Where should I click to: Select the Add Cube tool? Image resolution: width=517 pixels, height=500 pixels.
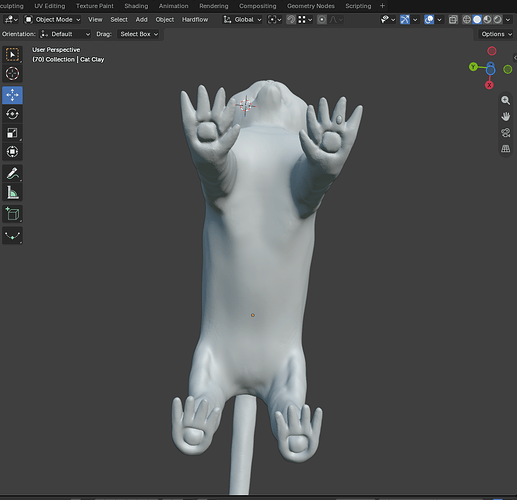click(x=12, y=214)
